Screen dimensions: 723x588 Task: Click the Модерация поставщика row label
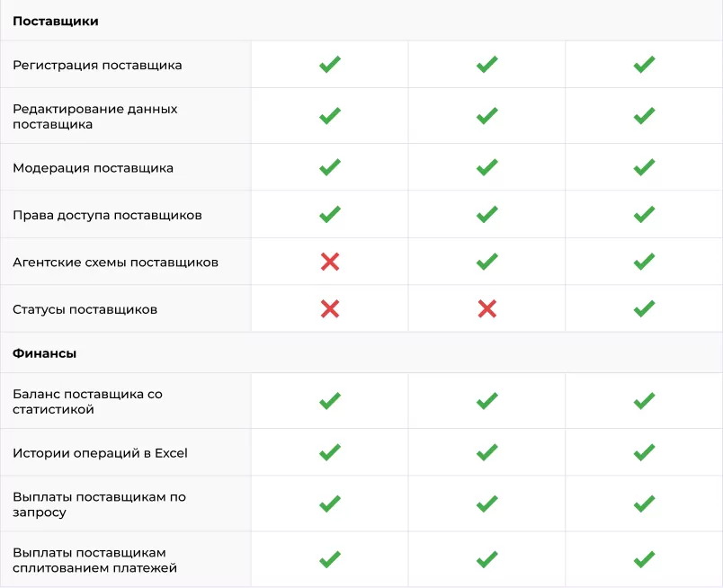pos(93,167)
